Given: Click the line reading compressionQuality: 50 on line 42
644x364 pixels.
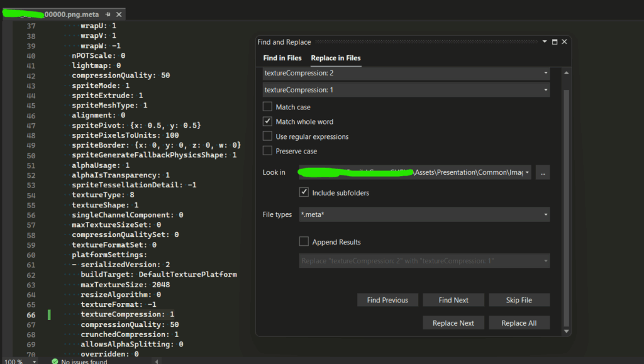Looking at the screenshot, I should coord(121,75).
